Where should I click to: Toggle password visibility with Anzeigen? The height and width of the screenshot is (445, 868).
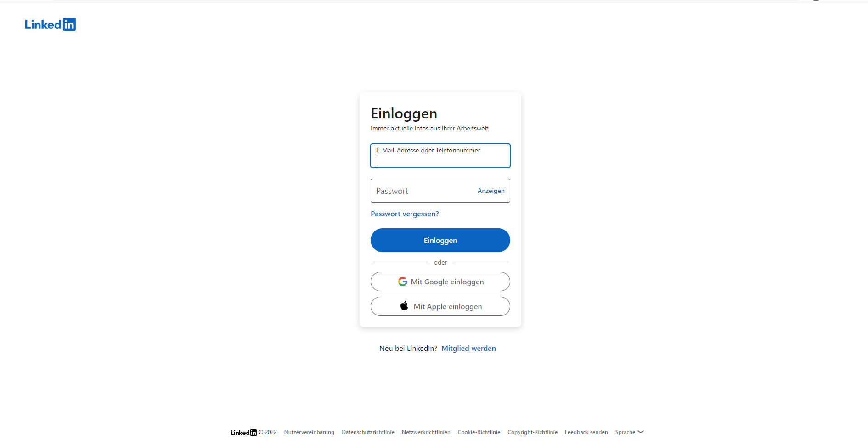[490, 191]
